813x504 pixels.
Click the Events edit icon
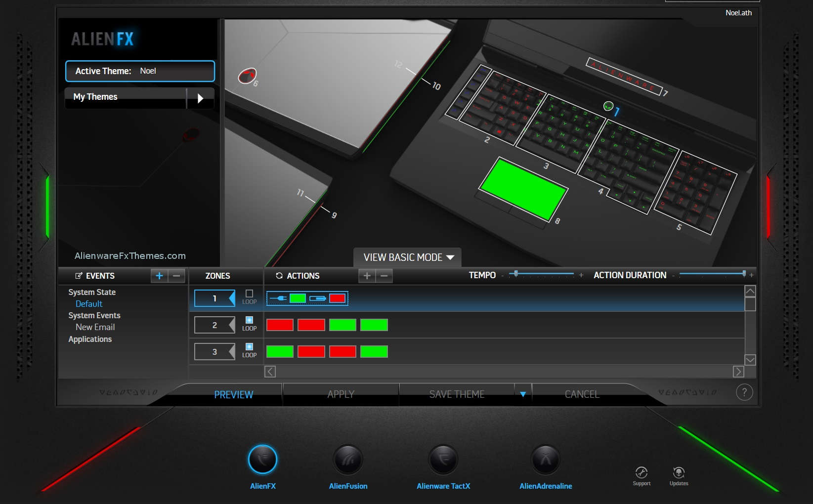click(x=79, y=276)
